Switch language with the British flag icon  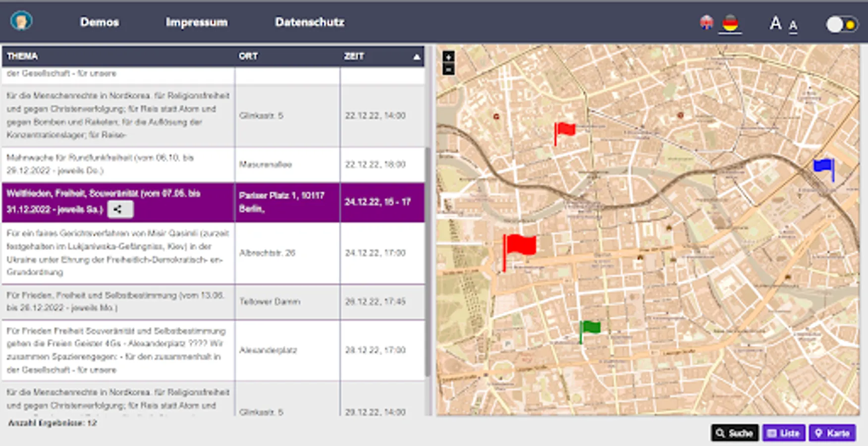click(x=706, y=22)
